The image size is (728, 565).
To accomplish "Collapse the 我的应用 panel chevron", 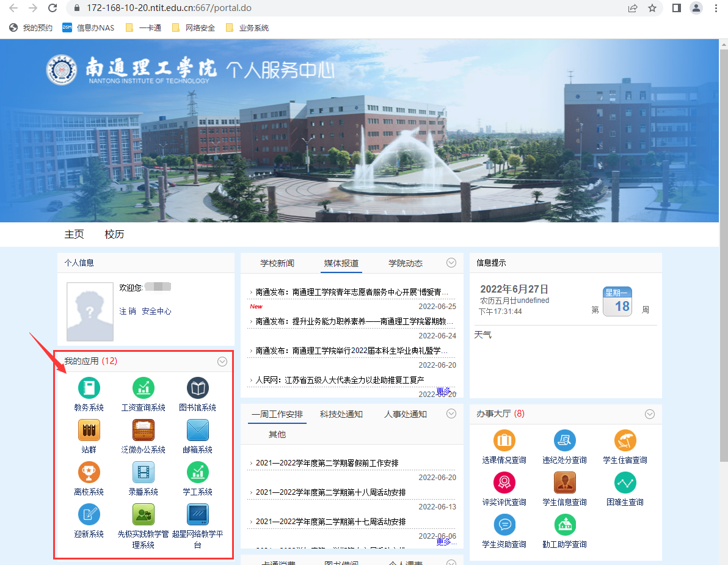I will click(x=222, y=362).
